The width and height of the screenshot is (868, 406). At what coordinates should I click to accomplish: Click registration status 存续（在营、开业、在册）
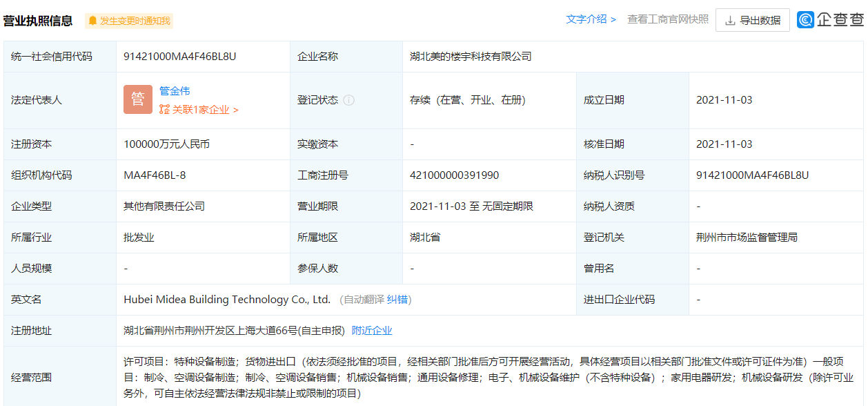point(468,100)
